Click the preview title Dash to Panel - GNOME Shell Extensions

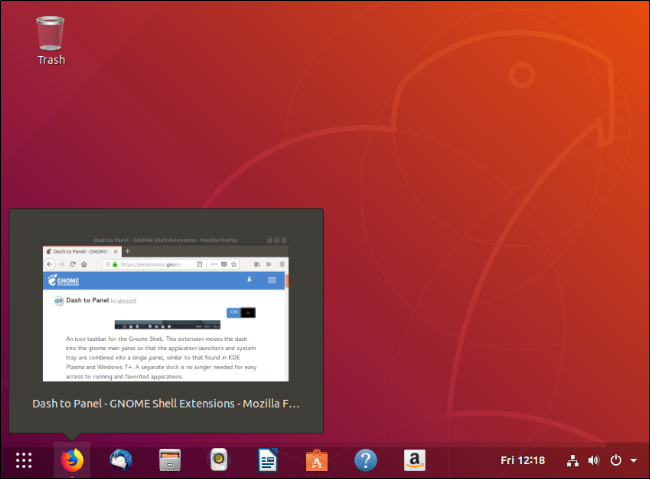(x=166, y=404)
